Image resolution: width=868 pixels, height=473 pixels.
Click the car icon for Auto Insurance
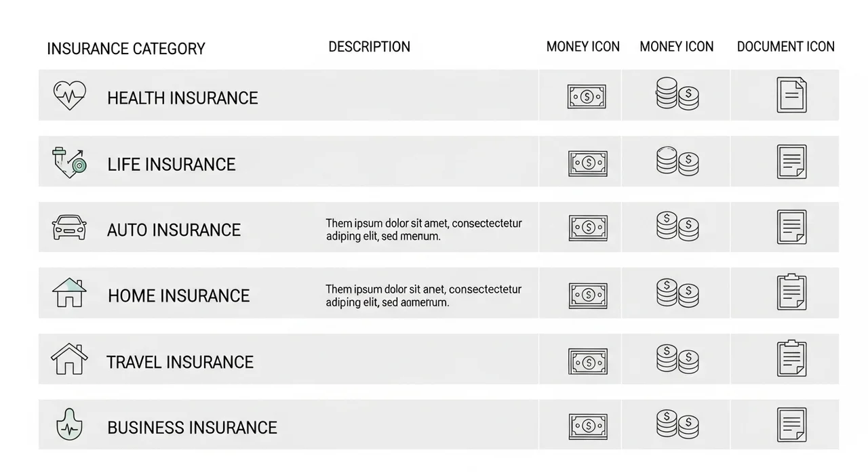pos(70,227)
